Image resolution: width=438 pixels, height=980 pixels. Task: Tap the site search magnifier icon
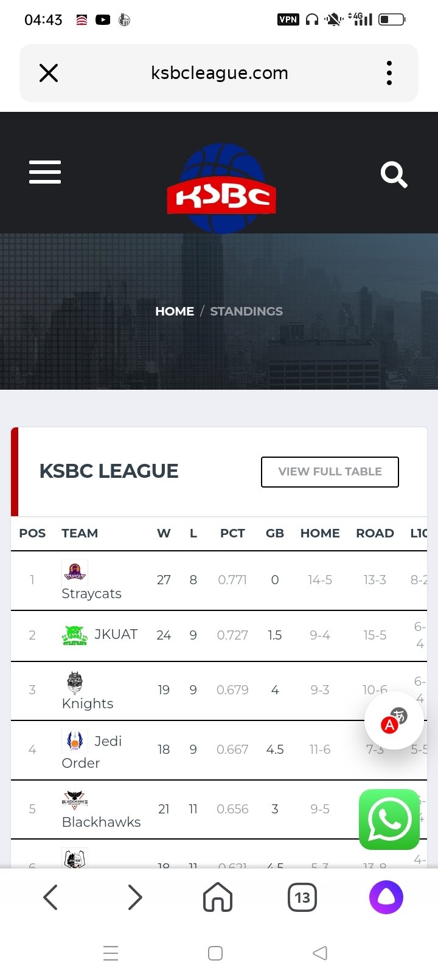(394, 175)
